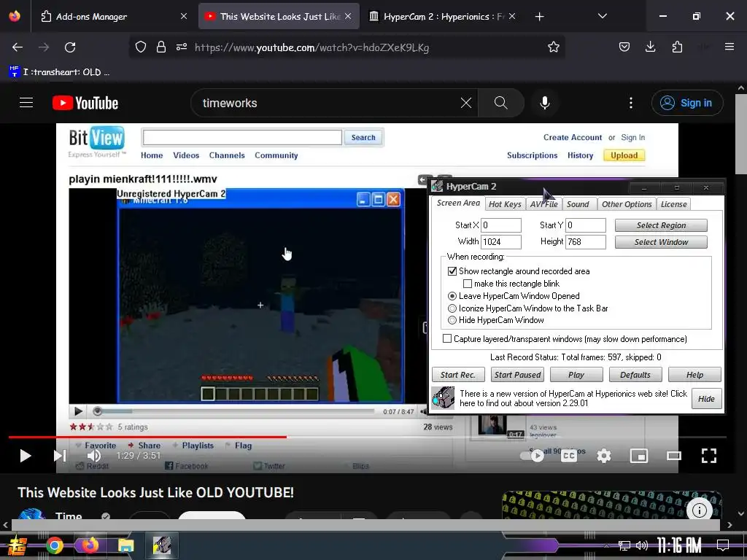Play the YouTube video
This screenshot has height=560, width=747.
[26, 456]
